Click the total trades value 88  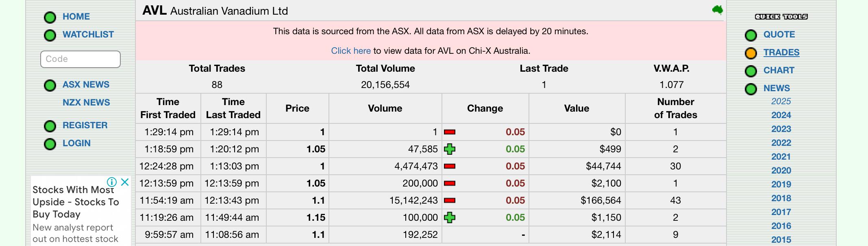point(217,85)
